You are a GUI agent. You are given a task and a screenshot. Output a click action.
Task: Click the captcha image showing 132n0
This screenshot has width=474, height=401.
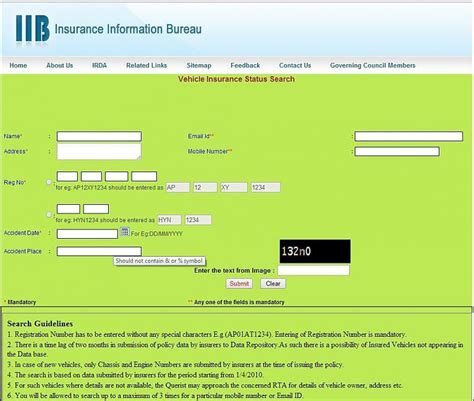(x=315, y=251)
